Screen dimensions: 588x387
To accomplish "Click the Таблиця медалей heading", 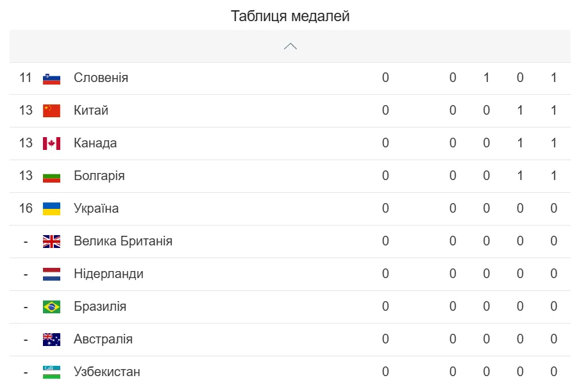I will coord(290,16).
